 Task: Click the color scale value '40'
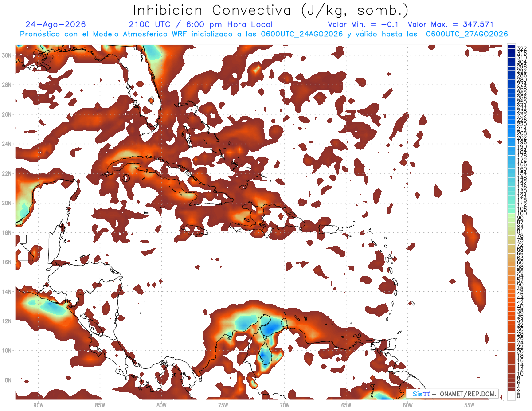520,307
